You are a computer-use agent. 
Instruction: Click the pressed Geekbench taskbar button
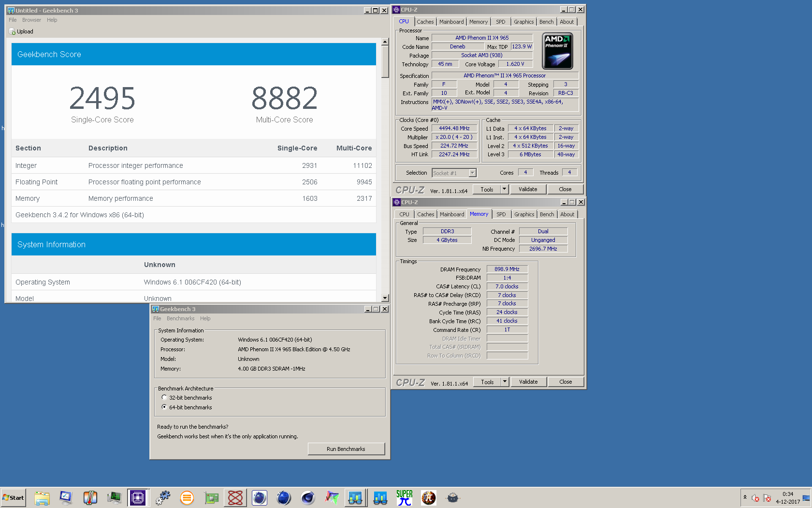355,497
